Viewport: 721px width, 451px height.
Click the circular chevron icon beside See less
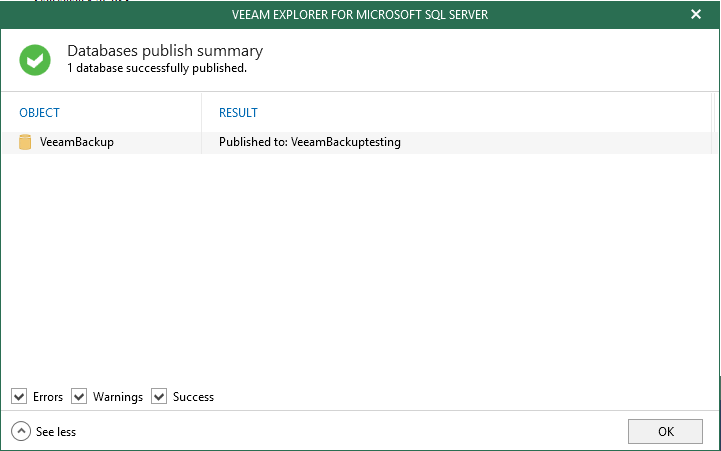pyautogui.click(x=21, y=431)
